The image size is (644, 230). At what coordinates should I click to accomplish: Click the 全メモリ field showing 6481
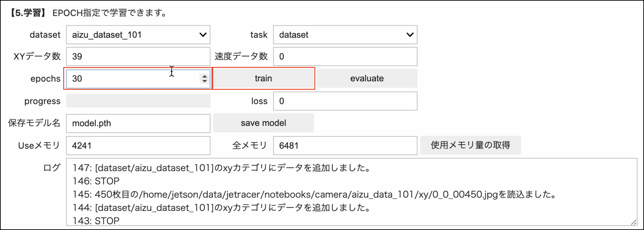345,146
